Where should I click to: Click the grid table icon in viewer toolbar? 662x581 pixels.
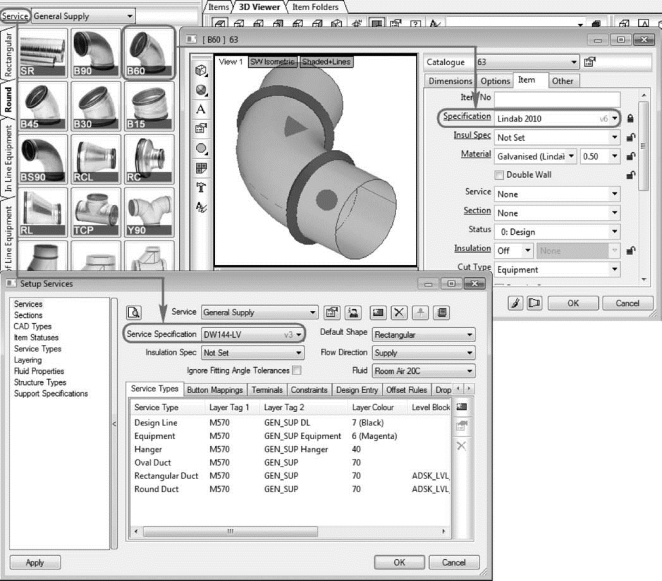(x=201, y=168)
